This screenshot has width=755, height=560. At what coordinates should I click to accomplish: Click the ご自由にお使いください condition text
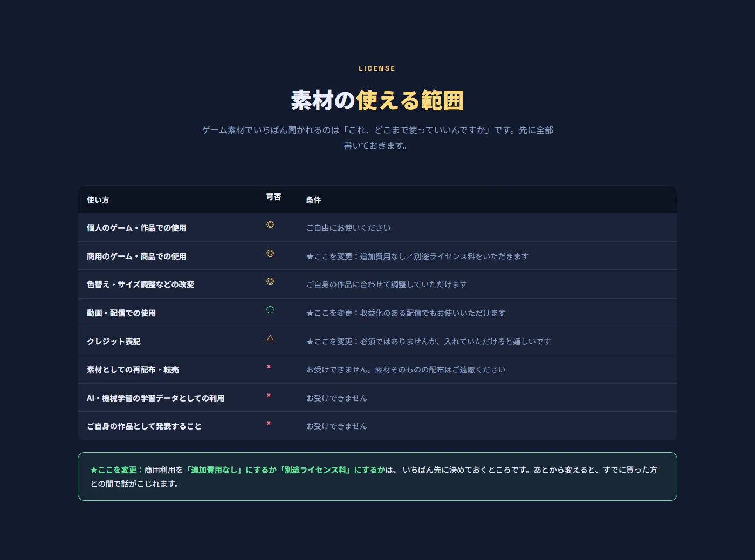[348, 228]
